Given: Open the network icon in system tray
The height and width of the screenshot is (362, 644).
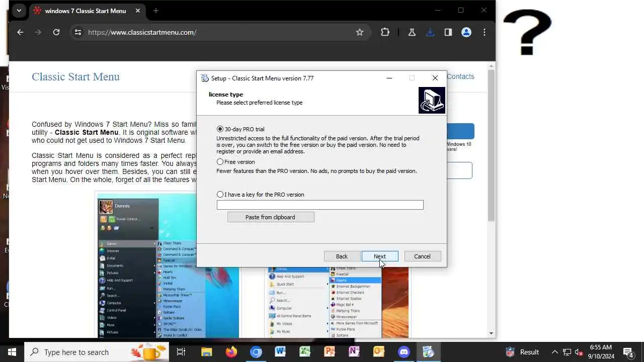Looking at the screenshot, I should (567, 352).
